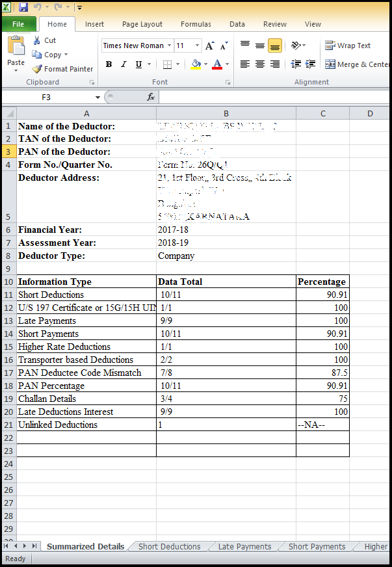The width and height of the screenshot is (392, 567).
Task: Toggle Italic formatting
Action: tap(124, 64)
